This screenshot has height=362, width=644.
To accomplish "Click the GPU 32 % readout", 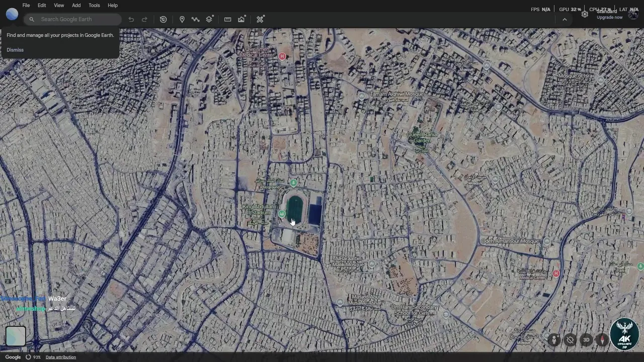I will (570, 10).
